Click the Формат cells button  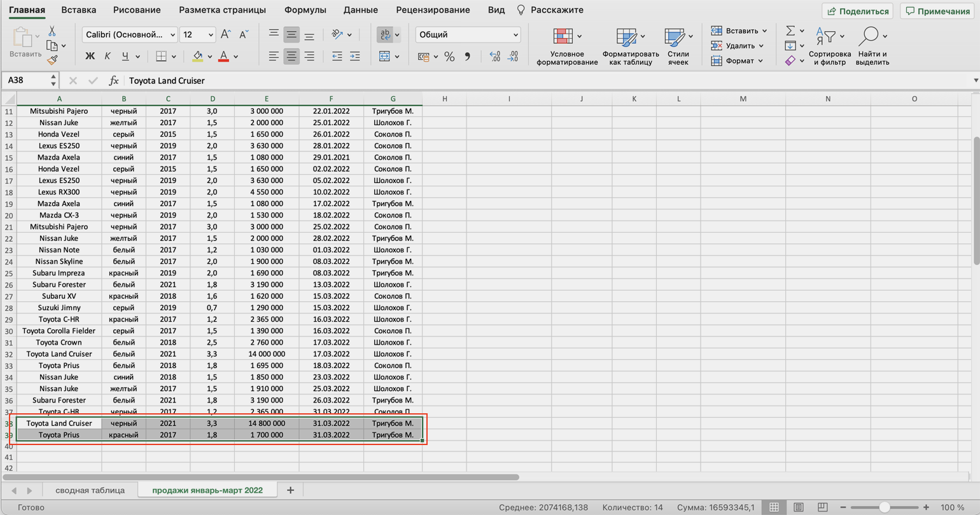(737, 60)
